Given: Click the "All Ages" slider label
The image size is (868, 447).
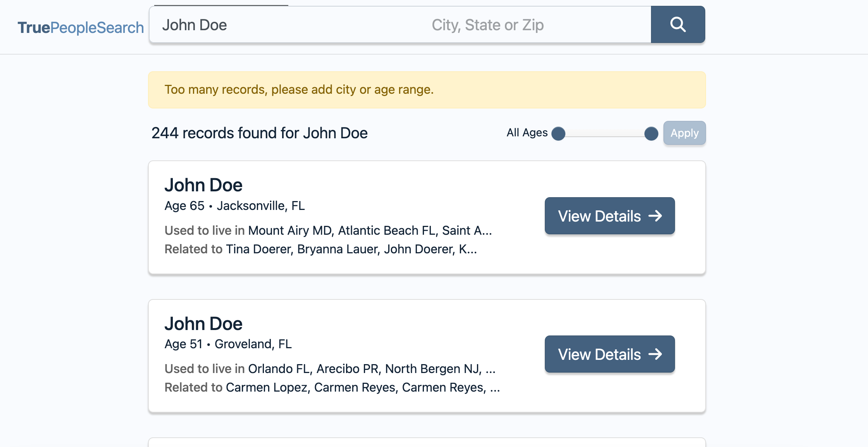Looking at the screenshot, I should coord(527,133).
